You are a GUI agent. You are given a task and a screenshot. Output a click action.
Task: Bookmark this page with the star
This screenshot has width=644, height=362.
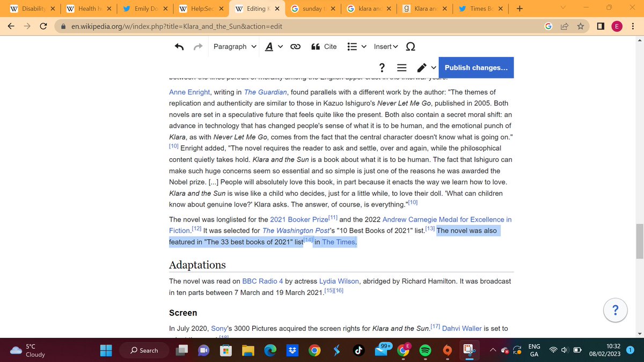[580, 26]
